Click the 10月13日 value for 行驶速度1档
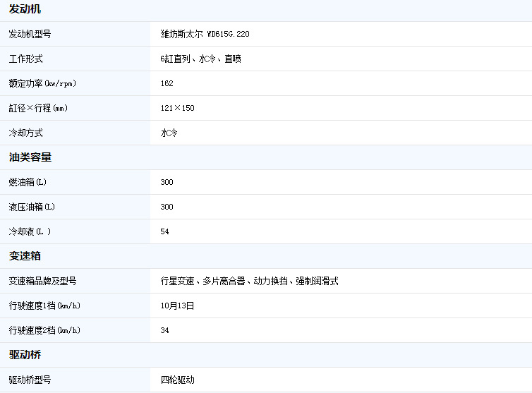The width and height of the screenshot is (532, 393). (x=177, y=306)
